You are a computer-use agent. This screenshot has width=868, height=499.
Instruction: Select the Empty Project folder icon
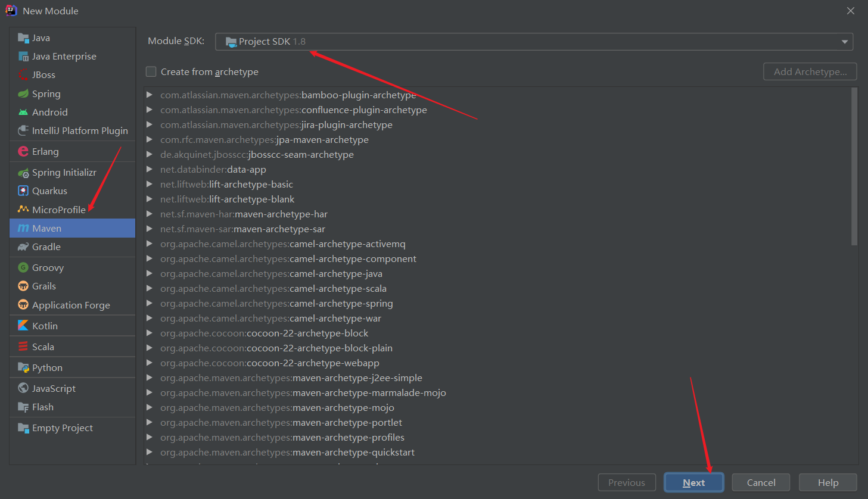point(23,428)
